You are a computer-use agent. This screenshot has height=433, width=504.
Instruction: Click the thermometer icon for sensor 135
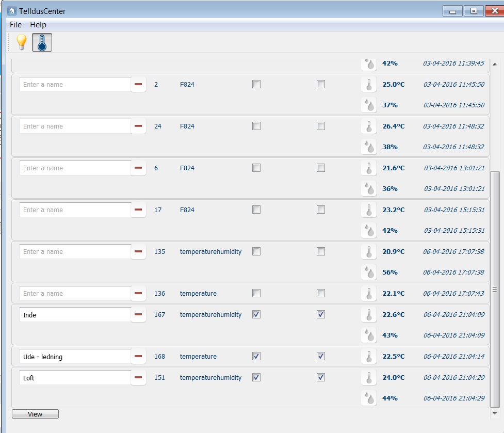(x=369, y=252)
